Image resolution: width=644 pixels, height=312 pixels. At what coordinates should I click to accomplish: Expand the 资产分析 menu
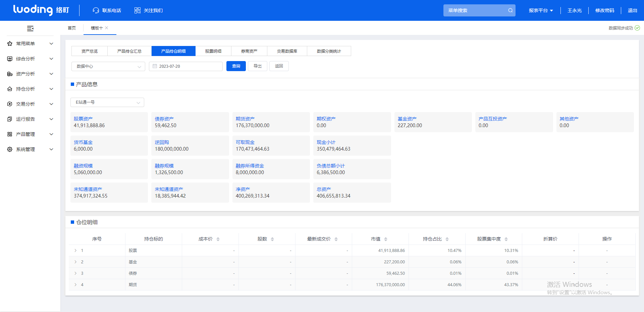51,74
